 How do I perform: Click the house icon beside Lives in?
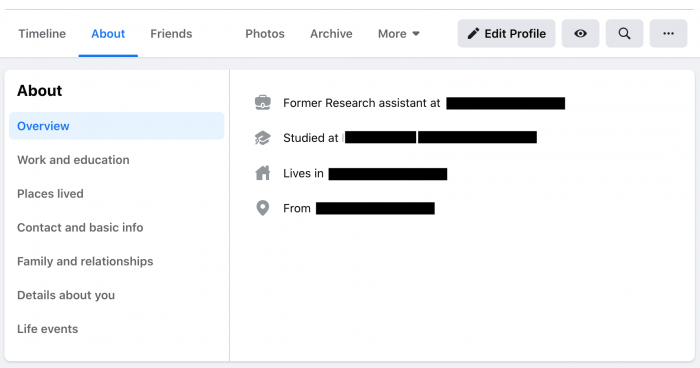(x=262, y=173)
